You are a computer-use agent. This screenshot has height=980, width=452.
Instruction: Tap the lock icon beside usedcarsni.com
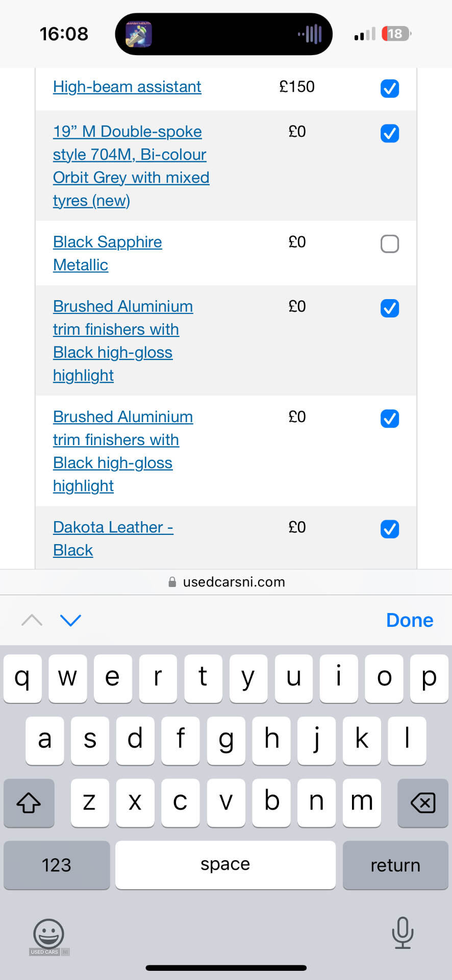(x=172, y=582)
